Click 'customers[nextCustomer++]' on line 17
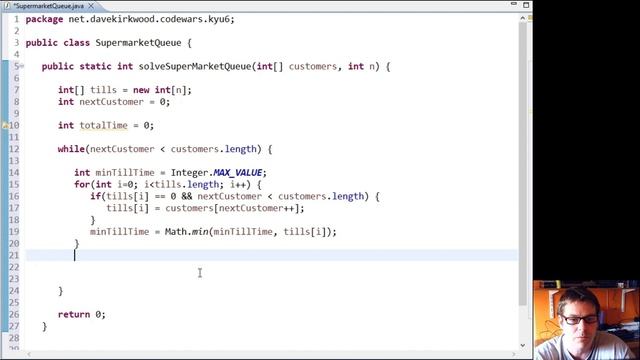The image size is (640, 360). [234, 208]
